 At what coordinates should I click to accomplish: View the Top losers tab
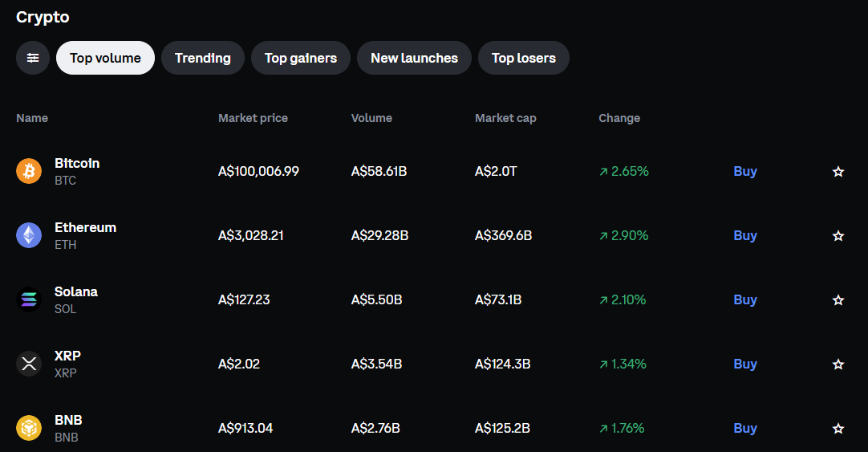(524, 58)
